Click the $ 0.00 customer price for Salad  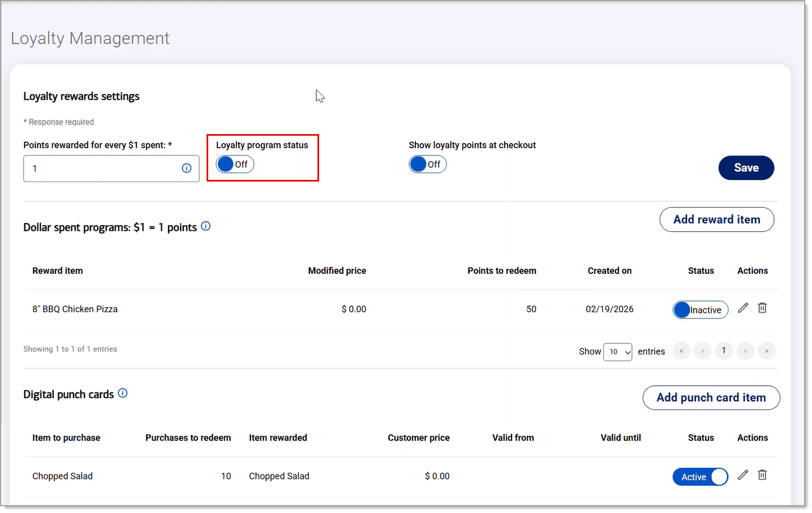pyautogui.click(x=437, y=476)
